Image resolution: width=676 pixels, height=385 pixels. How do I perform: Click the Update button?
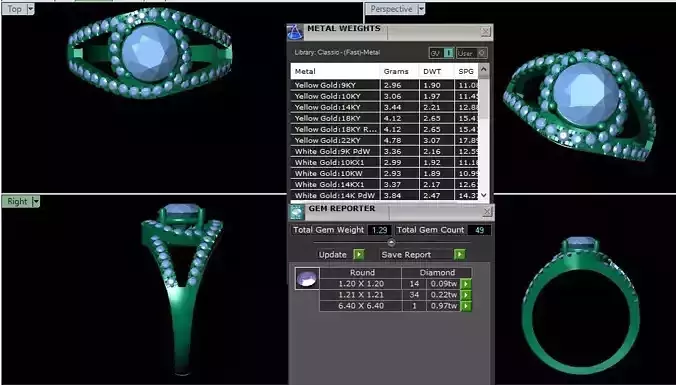point(332,254)
